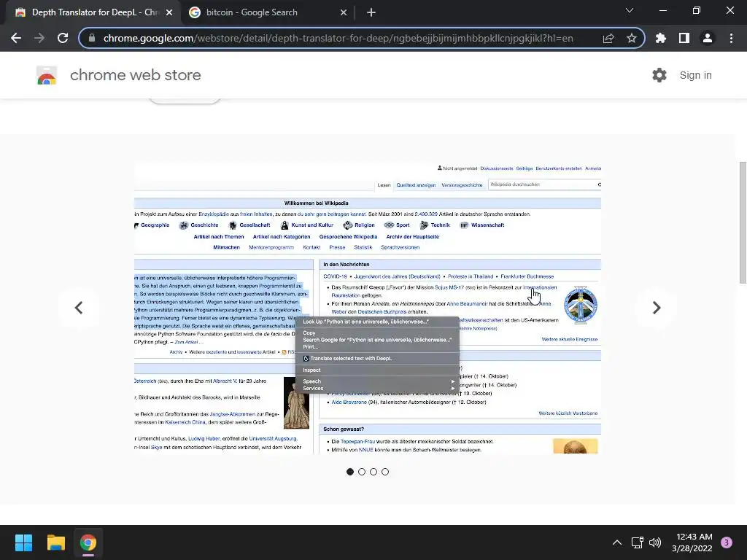Open the volume control icon
The width and height of the screenshot is (747, 560).
[656, 542]
